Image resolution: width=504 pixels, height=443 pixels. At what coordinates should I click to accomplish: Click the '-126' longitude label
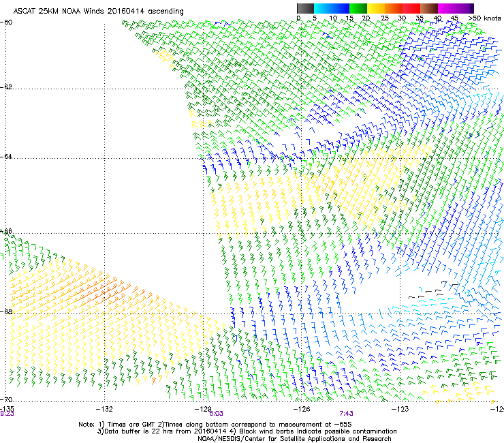[302, 408]
